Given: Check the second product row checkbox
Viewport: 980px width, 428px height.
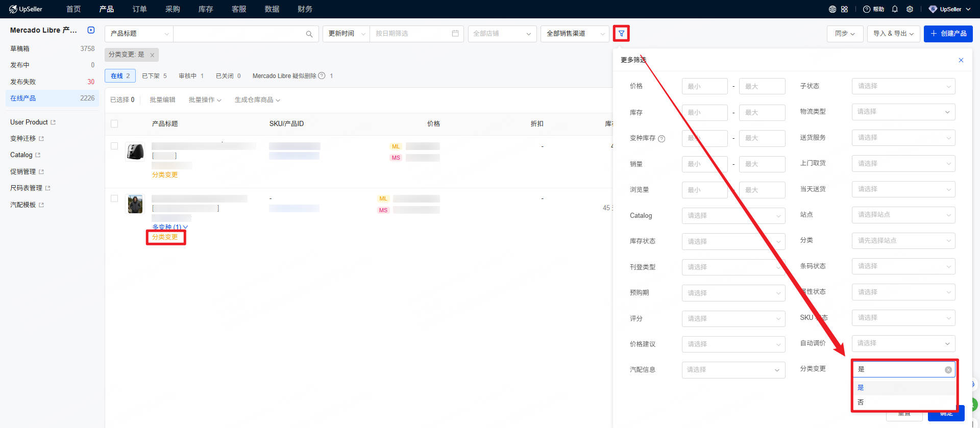Looking at the screenshot, I should point(114,199).
